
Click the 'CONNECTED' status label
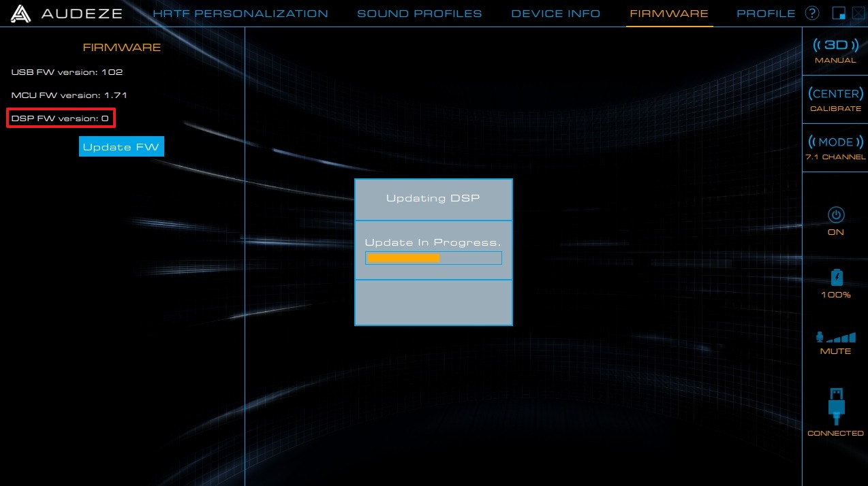coord(835,434)
